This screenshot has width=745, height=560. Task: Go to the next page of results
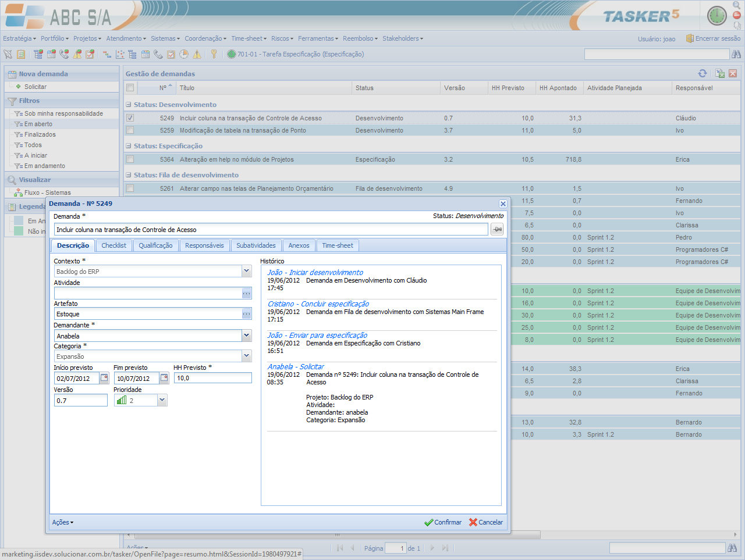(x=432, y=548)
